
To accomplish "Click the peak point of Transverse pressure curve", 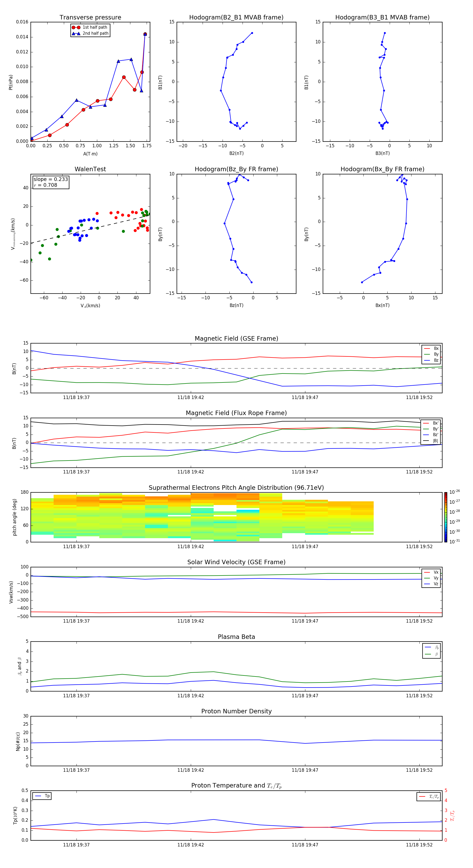I will (x=145, y=34).
